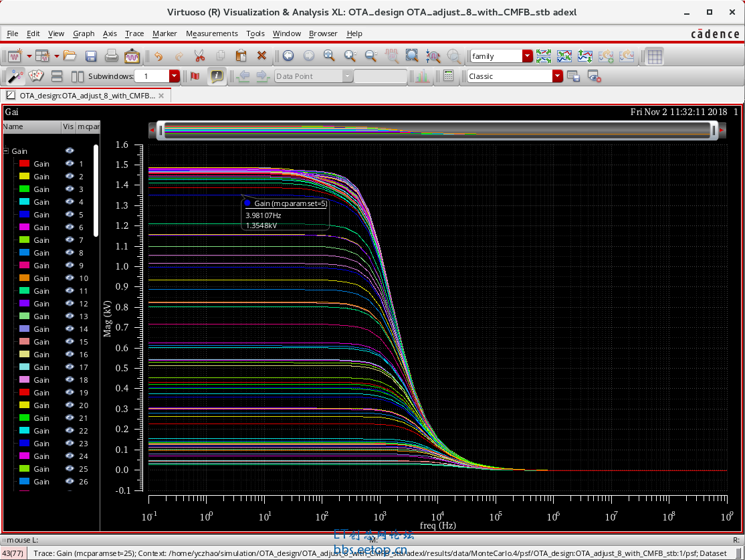This screenshot has height=560, width=745.
Task: Arrange subwindows in horizontal rows
Action: (57, 76)
